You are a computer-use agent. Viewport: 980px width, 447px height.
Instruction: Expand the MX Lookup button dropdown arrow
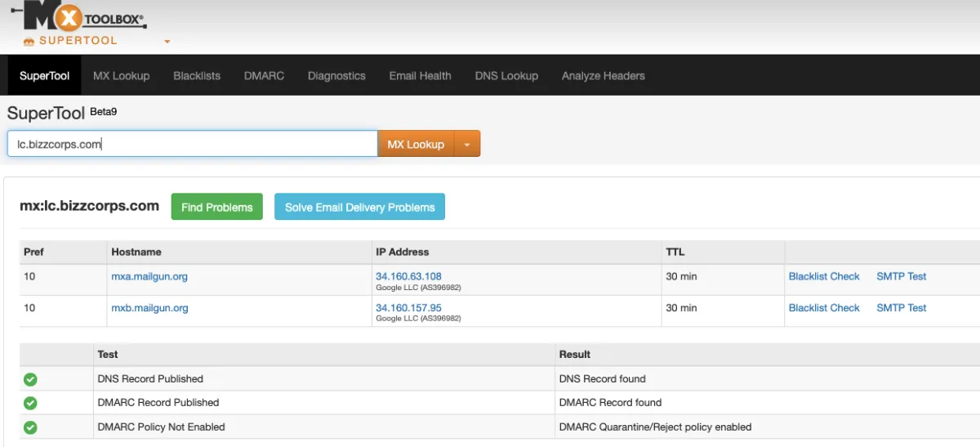tap(467, 144)
